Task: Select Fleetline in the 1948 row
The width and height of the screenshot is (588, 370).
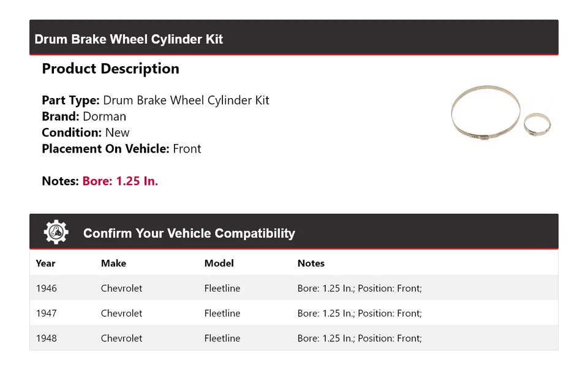Action: tap(222, 338)
